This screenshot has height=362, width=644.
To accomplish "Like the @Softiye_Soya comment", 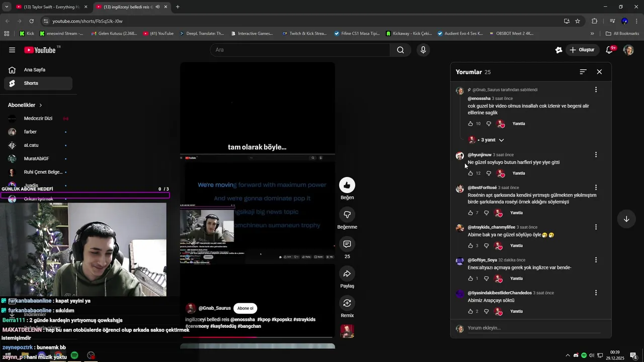I will tap(470, 279).
